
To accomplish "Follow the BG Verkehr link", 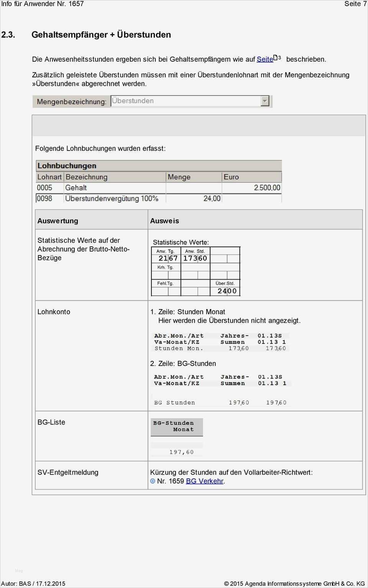I will (x=205, y=481).
